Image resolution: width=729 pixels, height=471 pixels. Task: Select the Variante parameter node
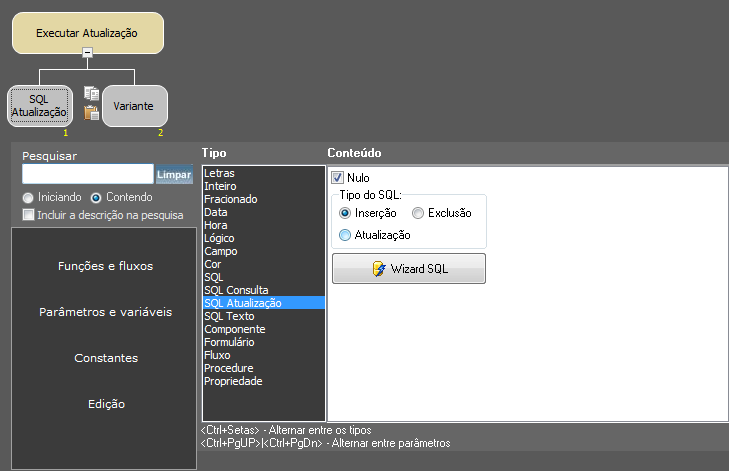click(x=134, y=106)
